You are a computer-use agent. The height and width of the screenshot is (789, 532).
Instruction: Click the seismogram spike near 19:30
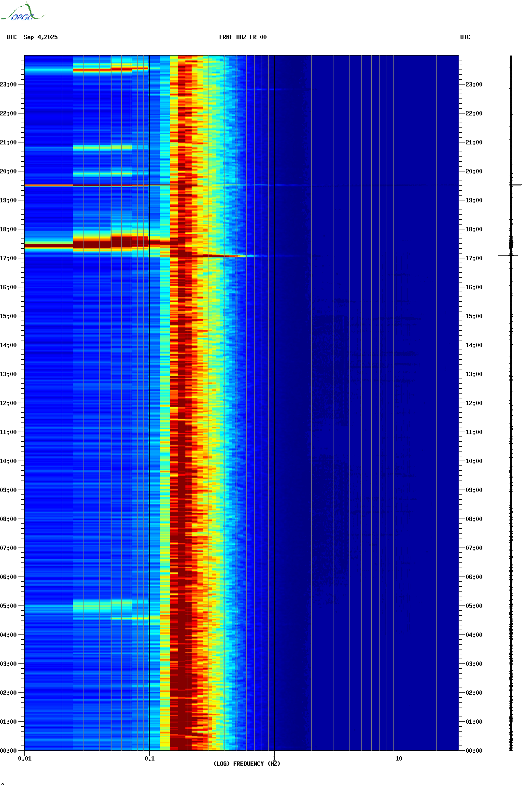pyautogui.click(x=515, y=185)
